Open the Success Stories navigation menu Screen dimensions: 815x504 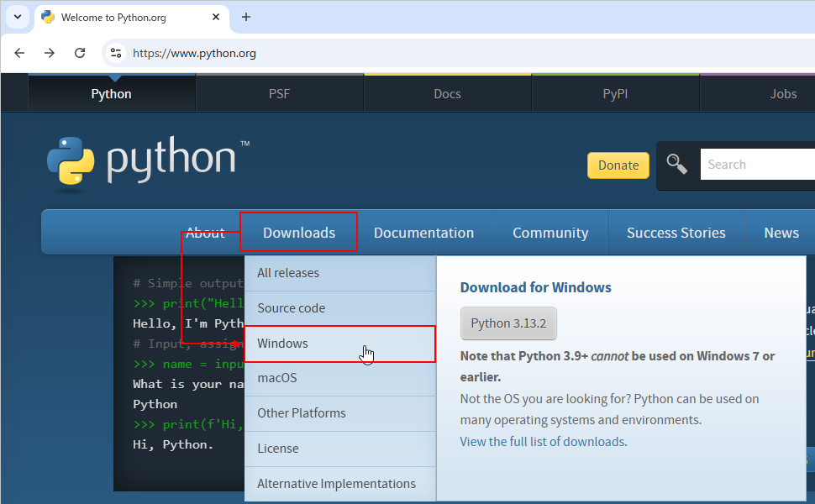[676, 233]
